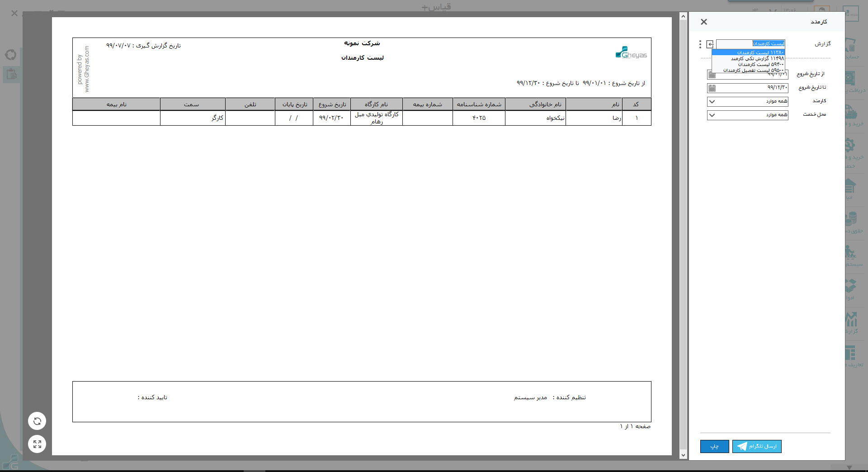Viewport: 868px width, 472px height.
Task: Click the نیکخواه last-name cell
Action: point(536,118)
